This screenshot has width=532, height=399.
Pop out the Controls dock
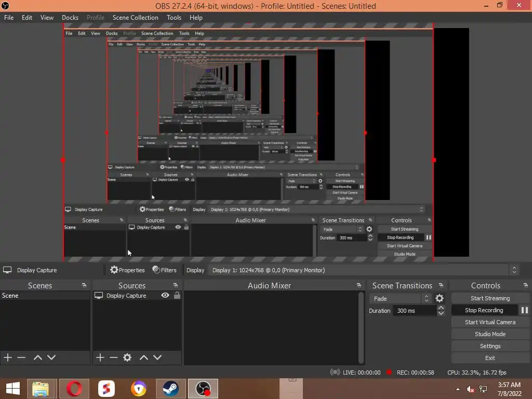(x=526, y=285)
